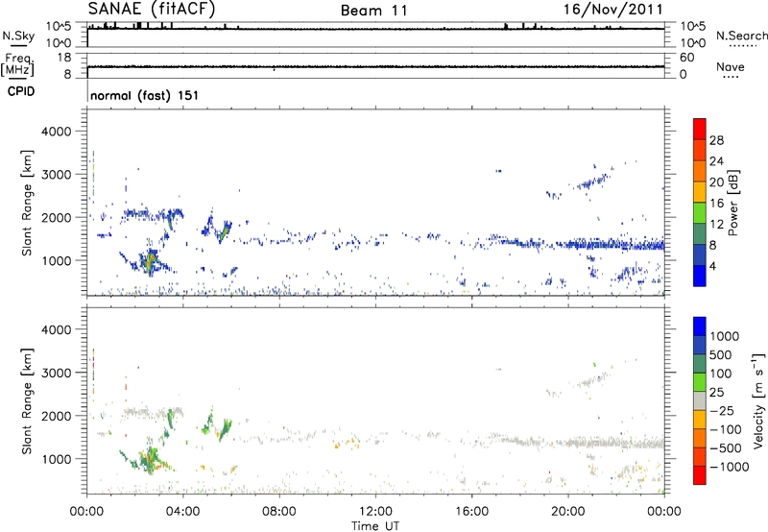Select the 3000 tick on the power panel axis
768x532 pixels.
[x=56, y=175]
